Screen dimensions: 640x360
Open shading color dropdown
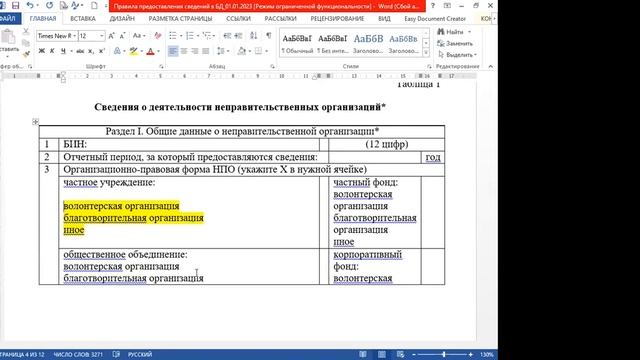coord(249,51)
